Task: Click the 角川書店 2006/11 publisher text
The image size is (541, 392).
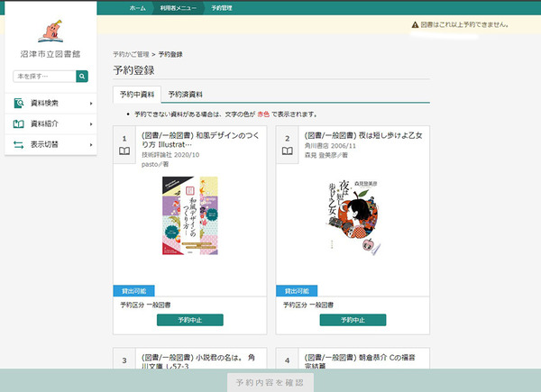Action: [330, 146]
